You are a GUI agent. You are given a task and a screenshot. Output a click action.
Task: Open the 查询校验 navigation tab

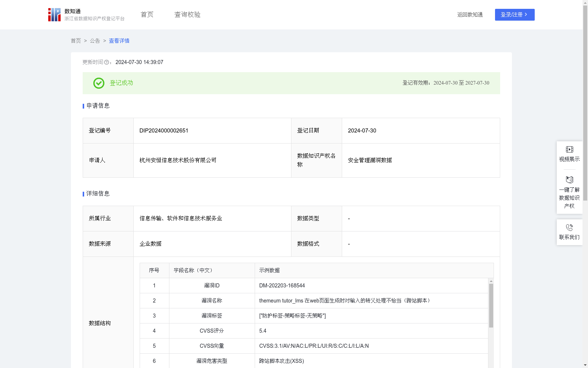coord(187,15)
